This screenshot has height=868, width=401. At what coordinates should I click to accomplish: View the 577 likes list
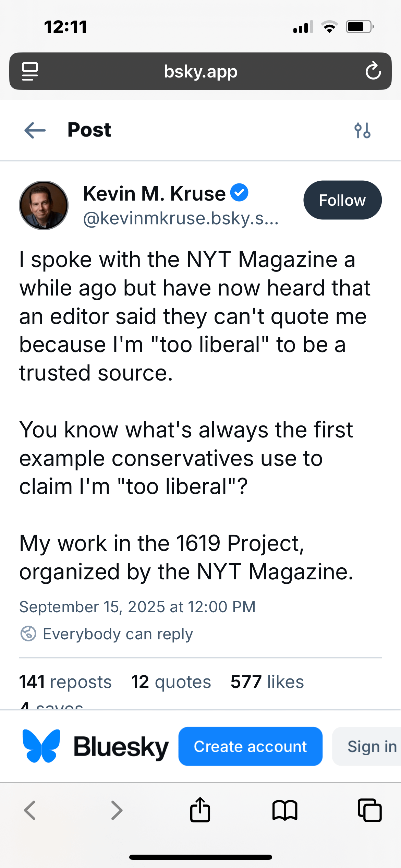pos(267,682)
